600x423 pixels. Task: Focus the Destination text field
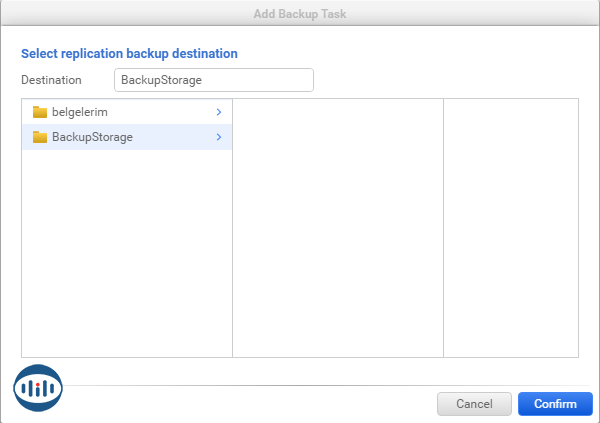[213, 80]
